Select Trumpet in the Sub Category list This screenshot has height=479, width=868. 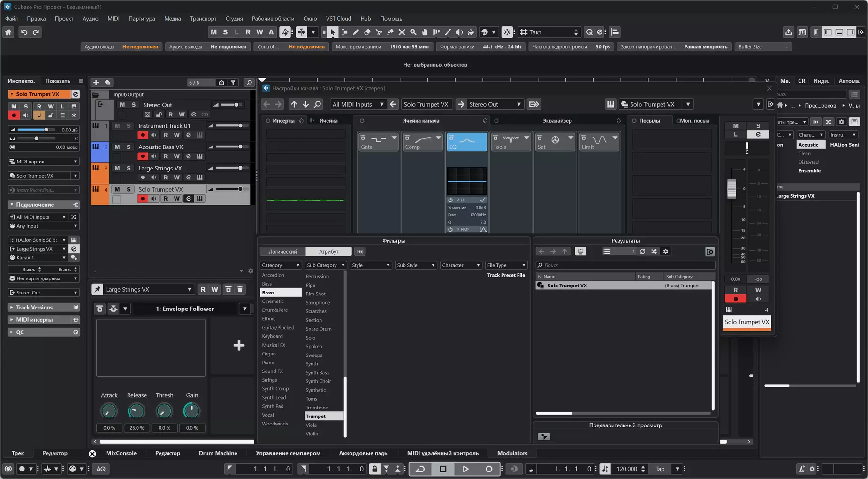coord(324,417)
